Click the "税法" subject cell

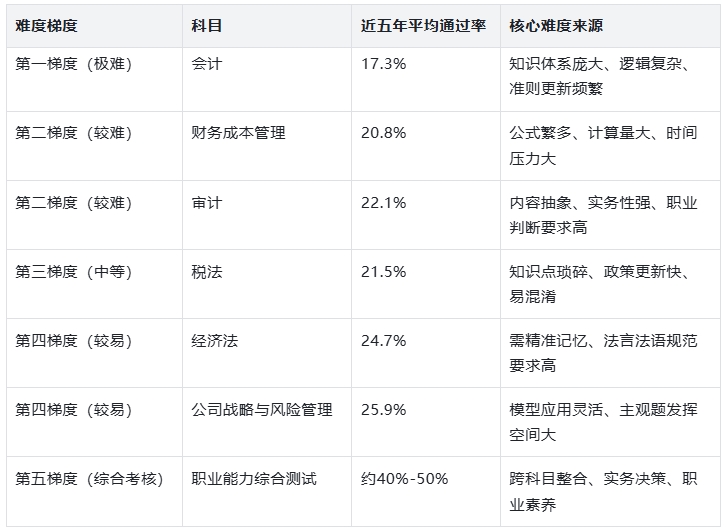[206, 272]
